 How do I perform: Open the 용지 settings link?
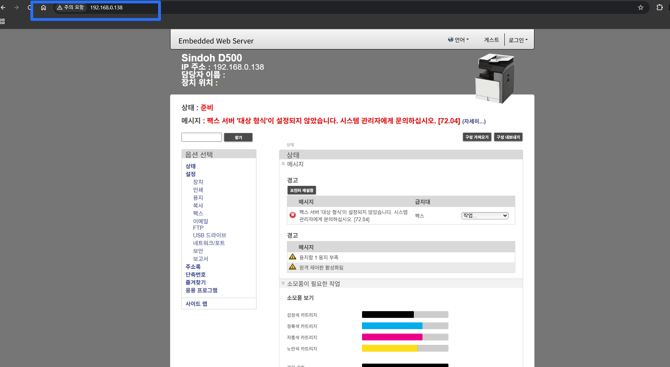(x=198, y=198)
